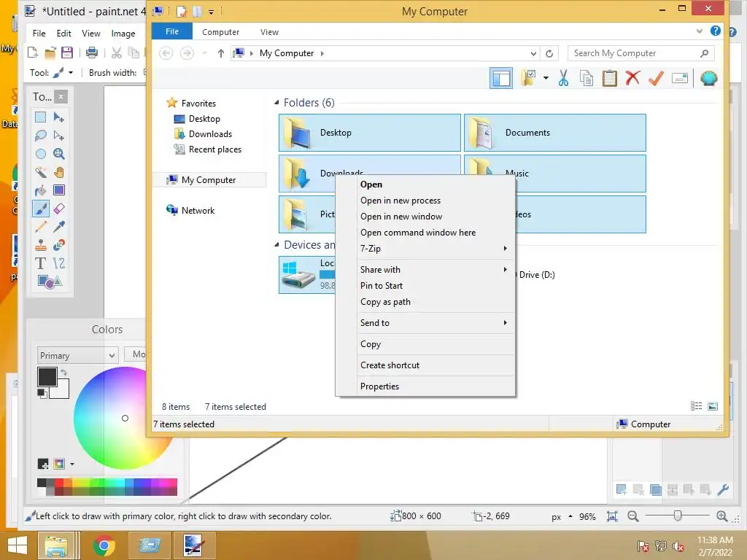Pick the Pan hand tool
Viewport: 747px width, 560px height.
pyautogui.click(x=59, y=172)
